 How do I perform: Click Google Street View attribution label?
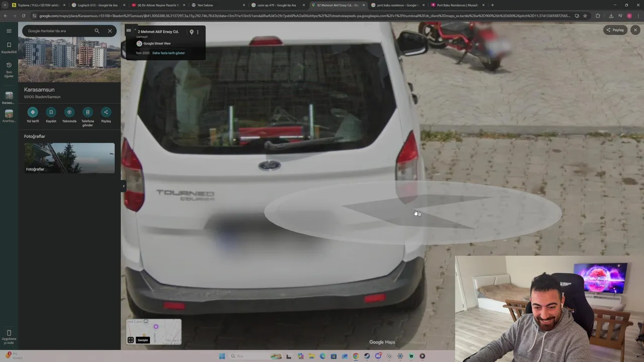point(157,43)
